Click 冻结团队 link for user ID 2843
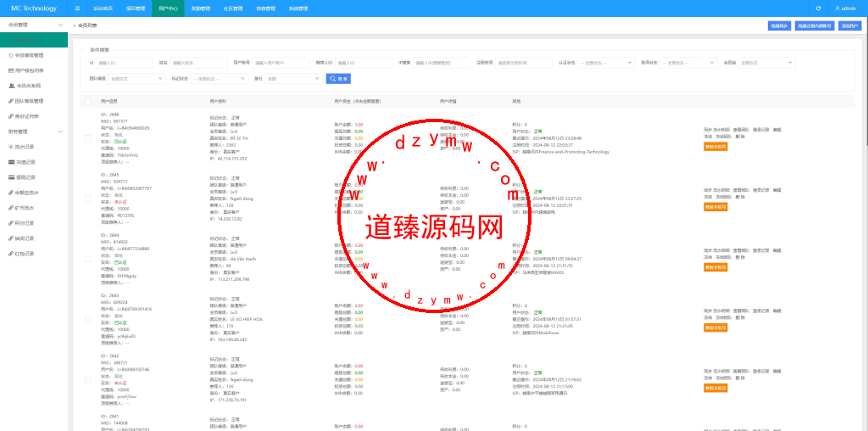868x431 pixels. click(723, 318)
